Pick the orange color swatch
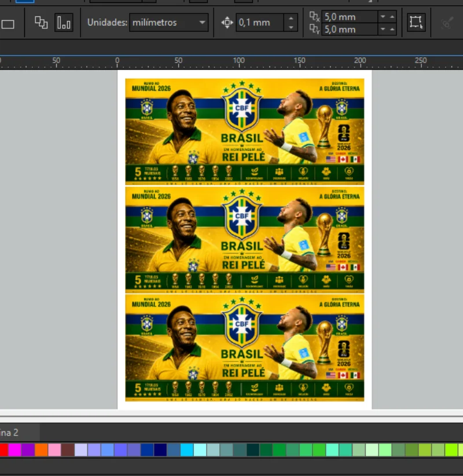 click(41, 450)
